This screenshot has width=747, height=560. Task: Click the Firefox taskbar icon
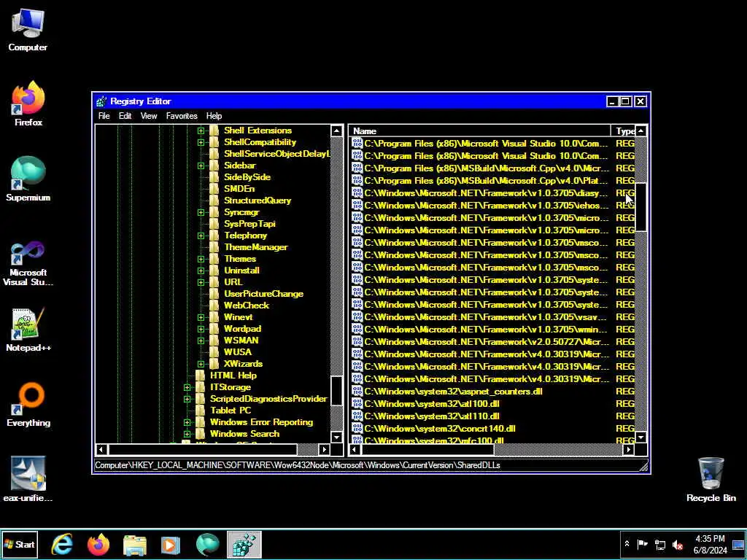tap(98, 544)
